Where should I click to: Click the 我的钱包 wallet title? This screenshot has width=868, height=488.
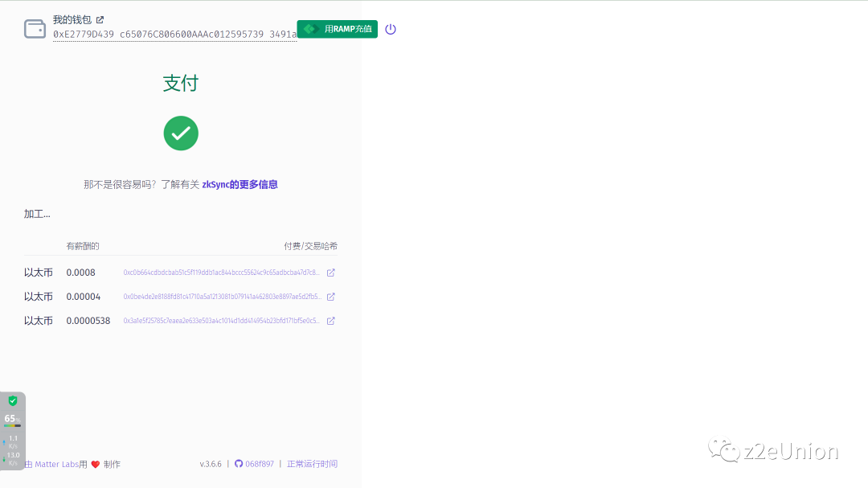click(x=72, y=19)
